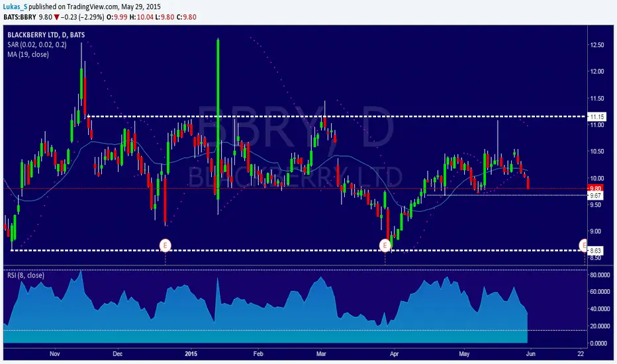Viewport: 617px width, 364px height.
Task: Click the 80.0000 RSI axis value
Action: 601,275
